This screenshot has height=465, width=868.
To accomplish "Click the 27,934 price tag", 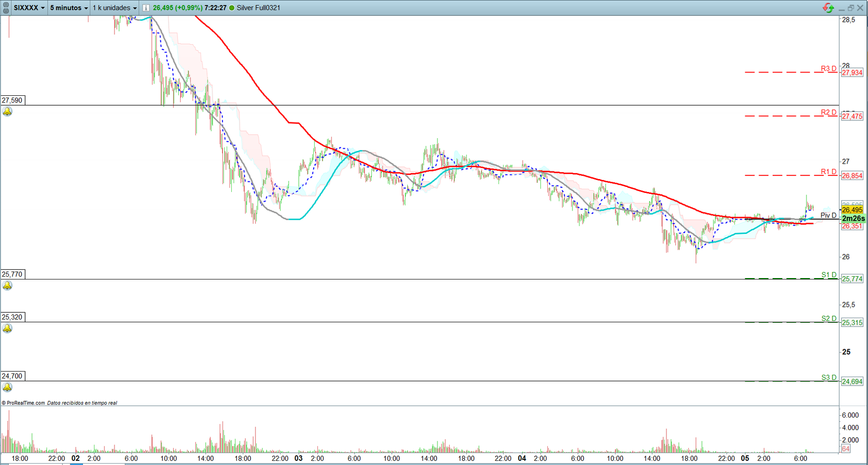I will (x=852, y=73).
